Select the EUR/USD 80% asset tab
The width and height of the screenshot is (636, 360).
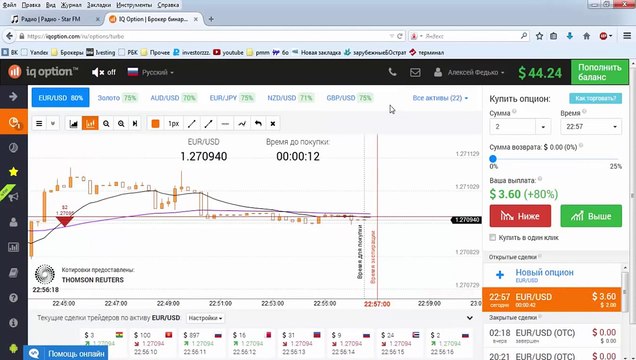(60, 98)
